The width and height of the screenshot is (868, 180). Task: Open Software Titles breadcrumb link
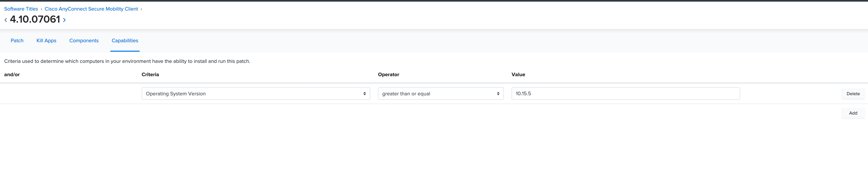pos(21,9)
